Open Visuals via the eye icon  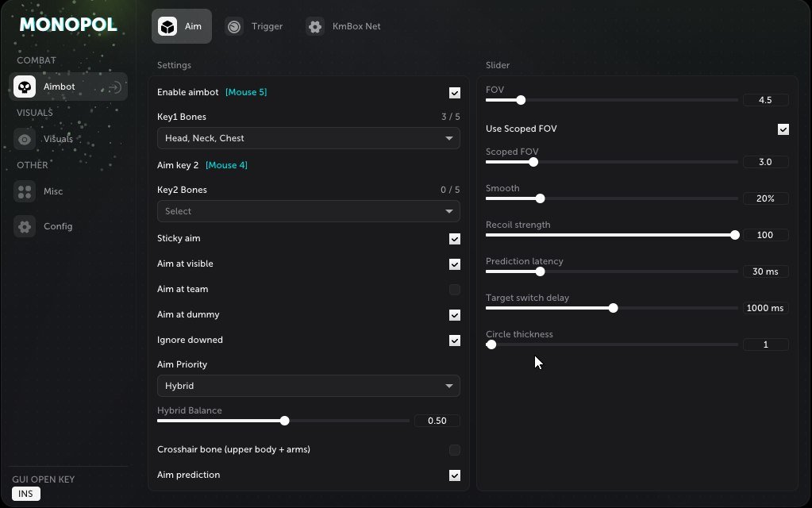(x=25, y=139)
